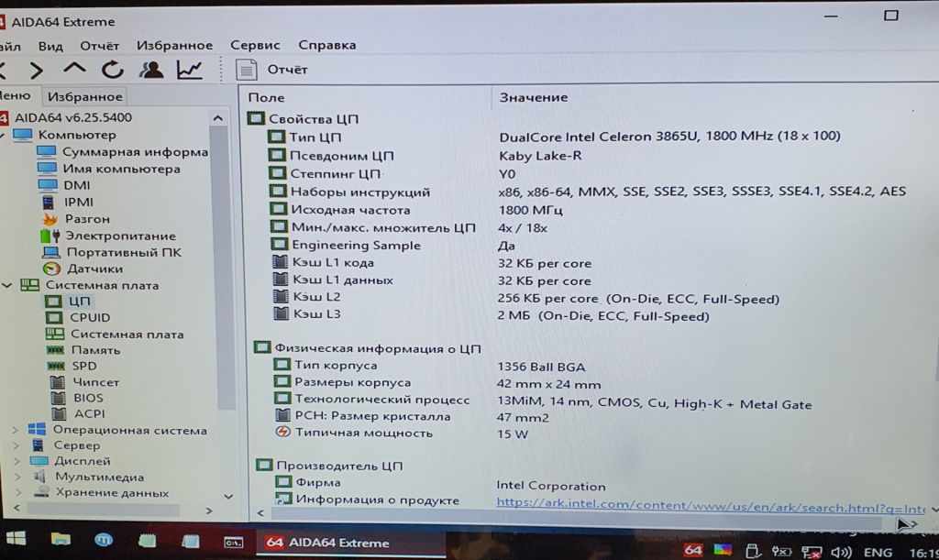This screenshot has width=939, height=560.
Task: Expand the Мультимедиа tree node
Action: tap(17, 477)
